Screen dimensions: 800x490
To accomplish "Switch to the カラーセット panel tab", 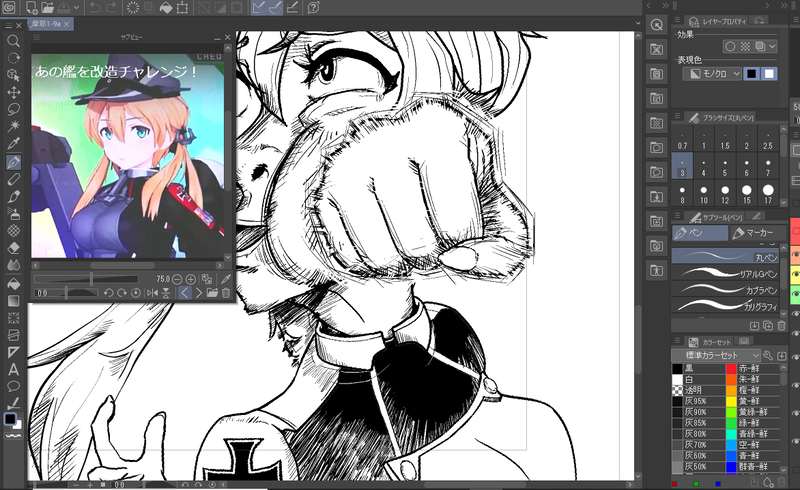I will 710,341.
